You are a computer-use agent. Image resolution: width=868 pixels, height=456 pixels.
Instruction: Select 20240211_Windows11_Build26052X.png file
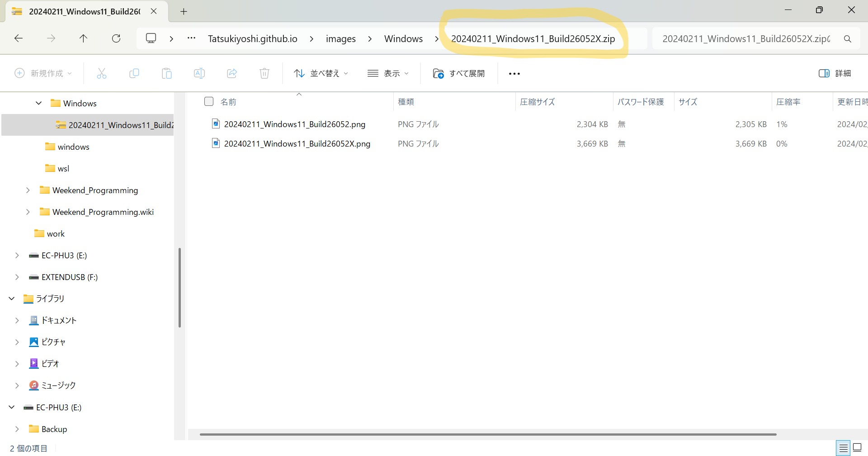(x=297, y=143)
